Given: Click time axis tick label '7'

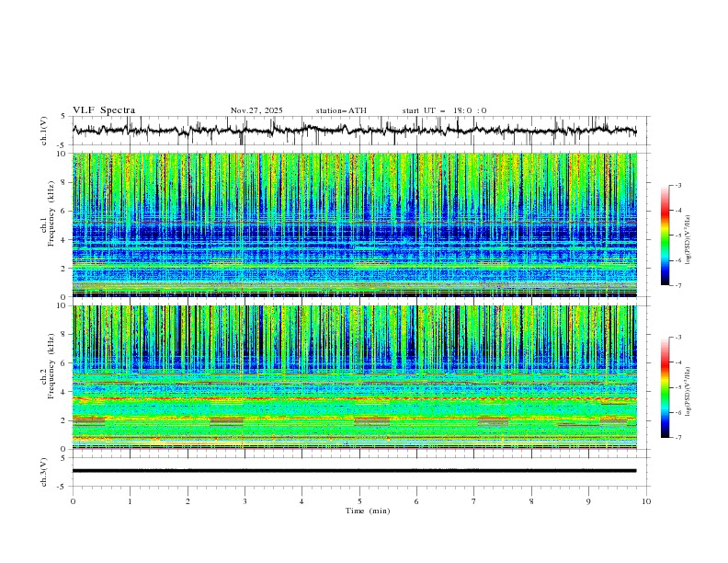Looking at the screenshot, I should coord(474,501).
